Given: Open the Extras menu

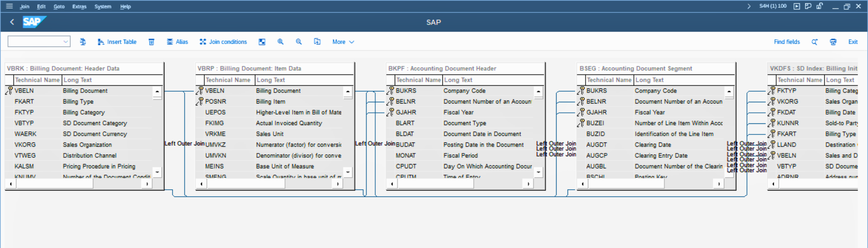Looking at the screenshot, I should click(79, 6).
